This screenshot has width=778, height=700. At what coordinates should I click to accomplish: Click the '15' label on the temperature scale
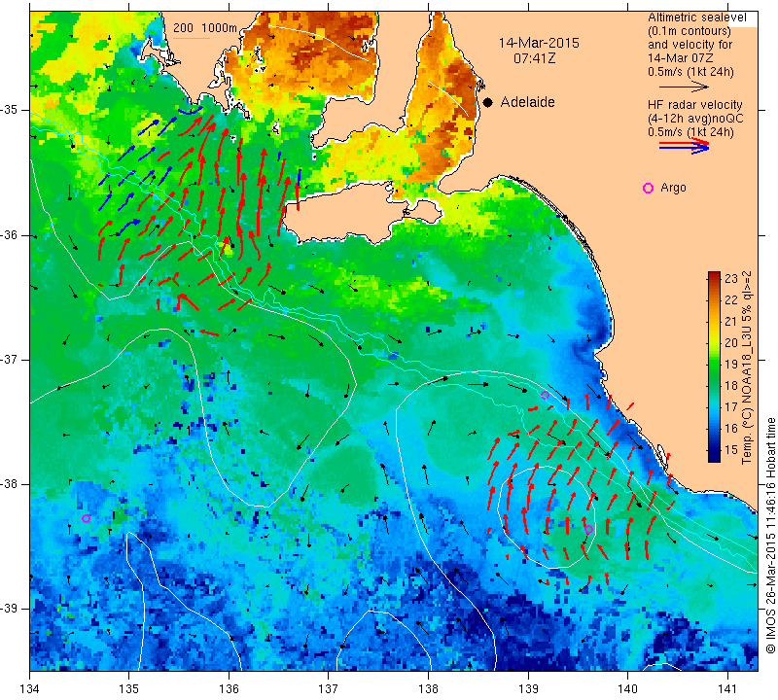pos(731,450)
